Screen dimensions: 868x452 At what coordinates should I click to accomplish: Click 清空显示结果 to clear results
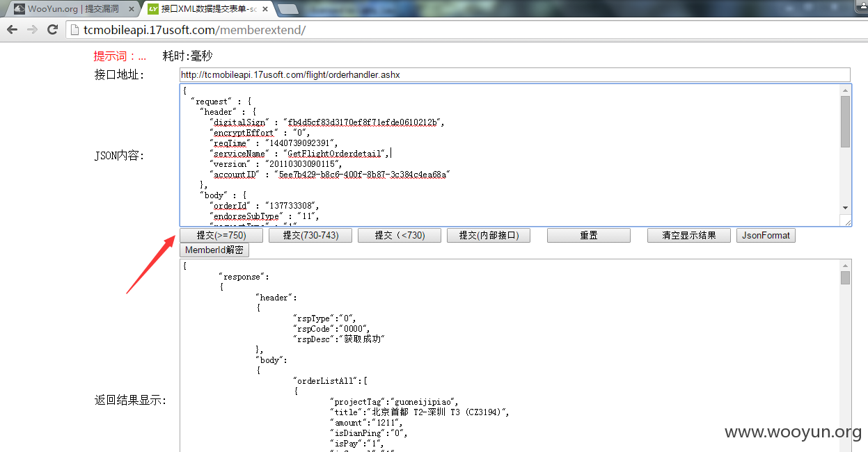tap(689, 235)
